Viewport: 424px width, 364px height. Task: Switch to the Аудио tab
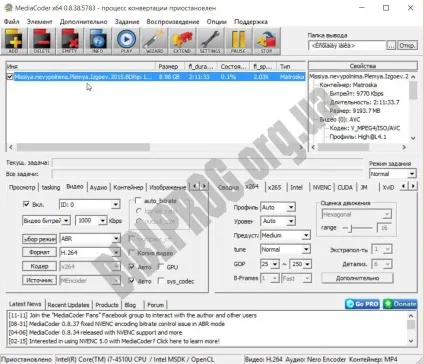pos(98,187)
